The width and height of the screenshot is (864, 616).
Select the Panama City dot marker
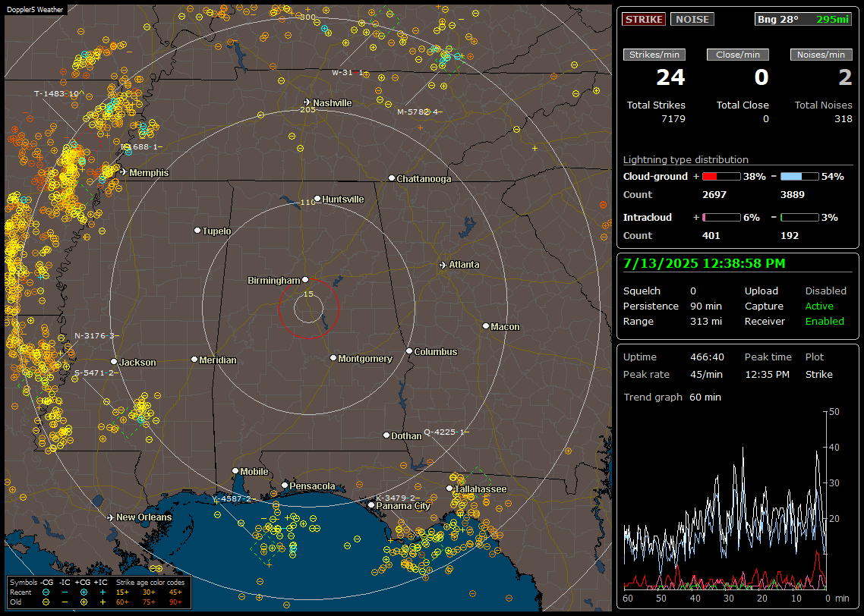(371, 504)
